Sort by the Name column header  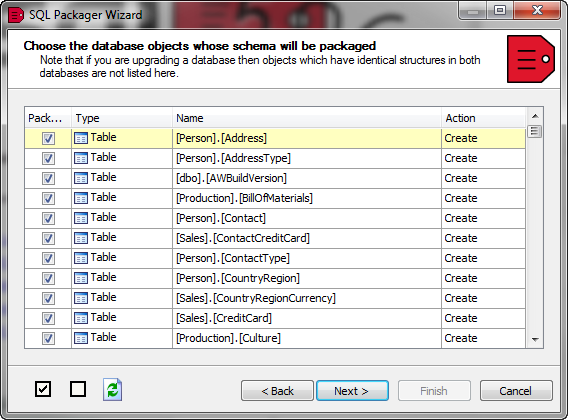307,118
